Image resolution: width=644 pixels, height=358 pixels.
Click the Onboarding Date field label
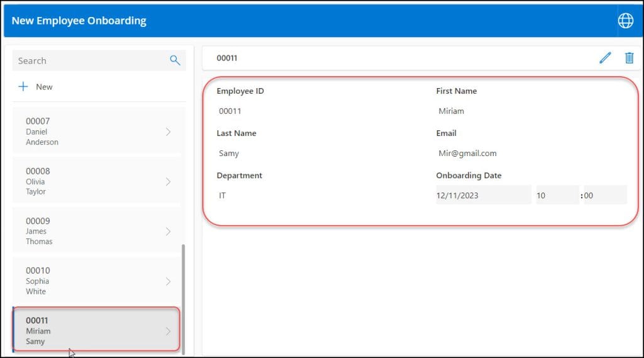pyautogui.click(x=469, y=176)
